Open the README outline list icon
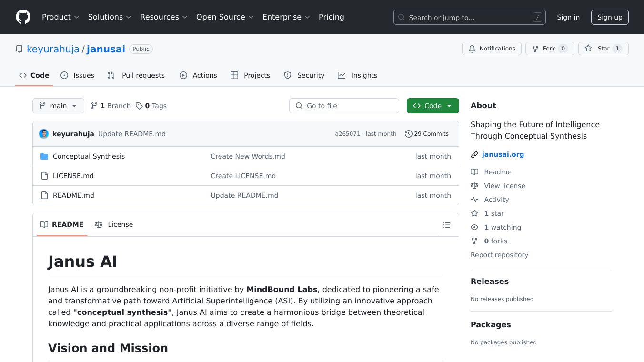The image size is (644, 362). click(x=446, y=225)
